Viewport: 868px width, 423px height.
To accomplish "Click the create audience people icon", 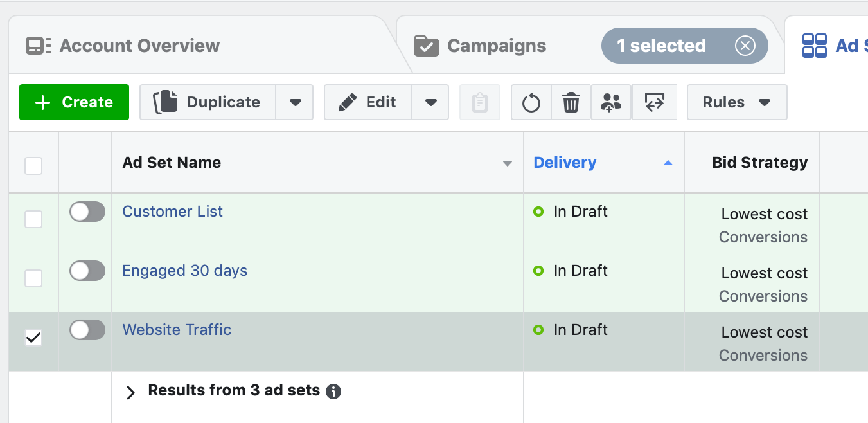I will point(611,102).
